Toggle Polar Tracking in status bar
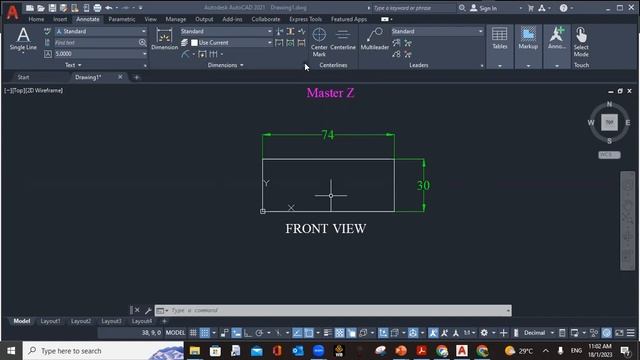 pyautogui.click(x=259, y=333)
